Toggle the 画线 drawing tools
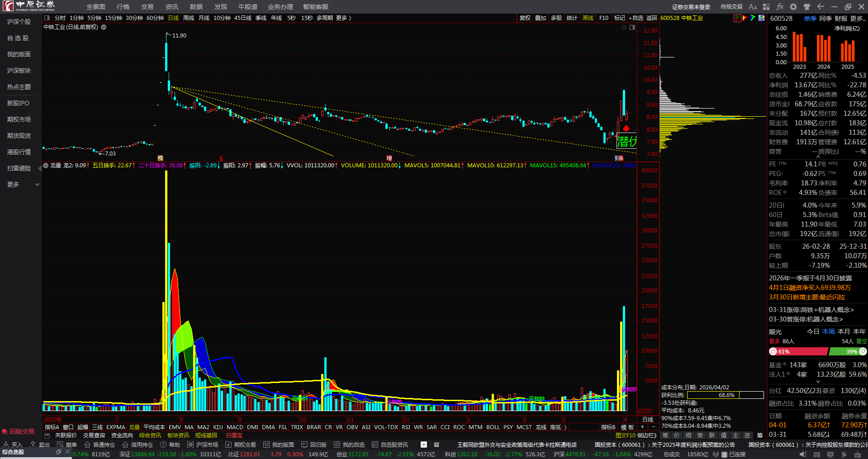The image size is (868, 459). coord(588,18)
